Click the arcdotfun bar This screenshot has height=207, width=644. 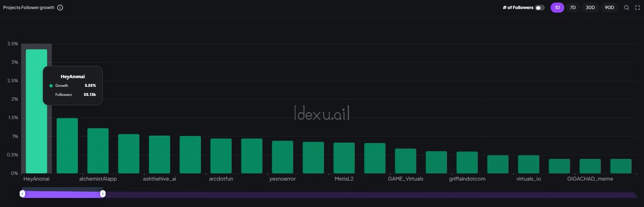pyautogui.click(x=221, y=156)
